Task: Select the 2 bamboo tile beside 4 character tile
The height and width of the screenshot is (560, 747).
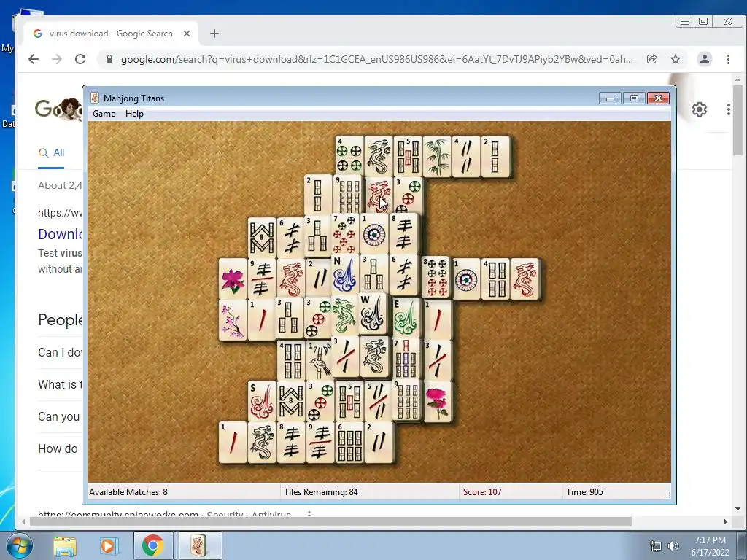Action: (495, 156)
